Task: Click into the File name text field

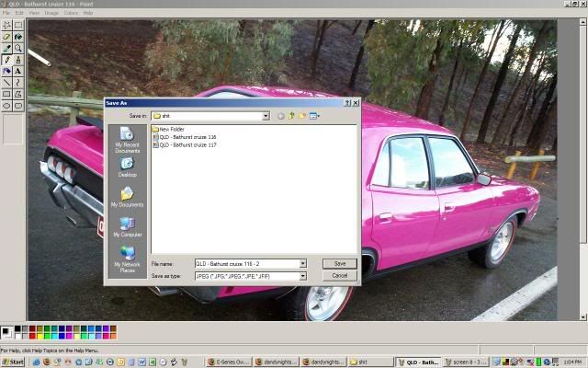Action: pyautogui.click(x=247, y=264)
